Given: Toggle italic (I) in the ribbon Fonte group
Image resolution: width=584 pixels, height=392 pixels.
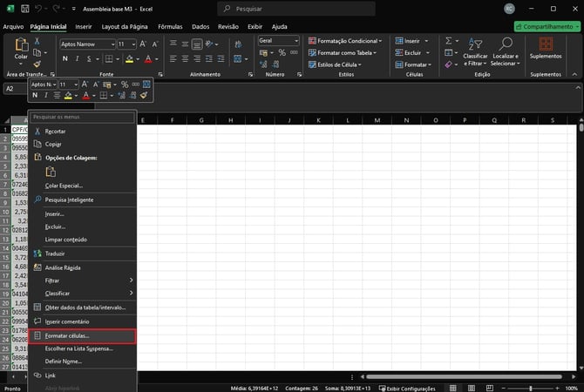Looking at the screenshot, I should tap(77, 59).
